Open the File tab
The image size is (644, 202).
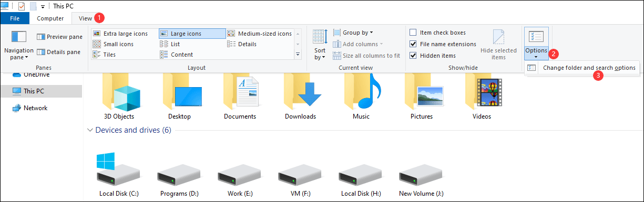click(15, 18)
